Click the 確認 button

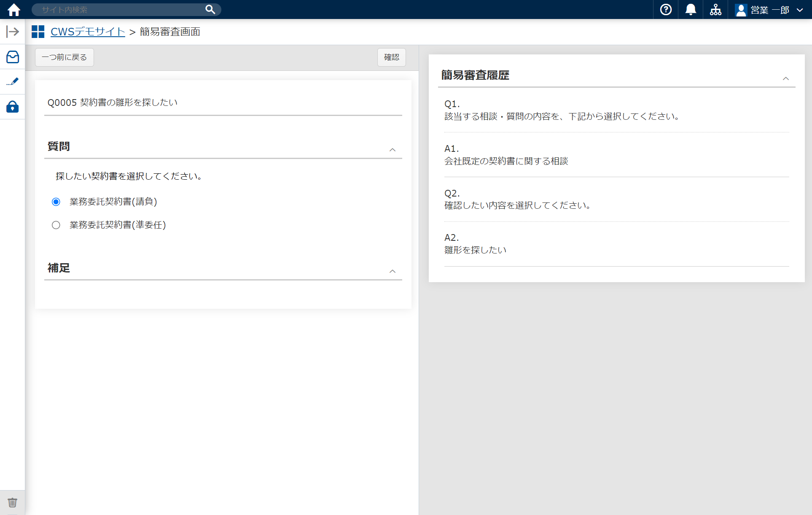391,57
